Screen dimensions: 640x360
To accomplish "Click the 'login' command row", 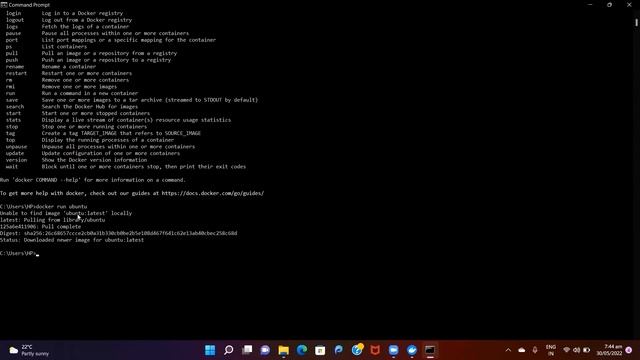I will coord(64,13).
